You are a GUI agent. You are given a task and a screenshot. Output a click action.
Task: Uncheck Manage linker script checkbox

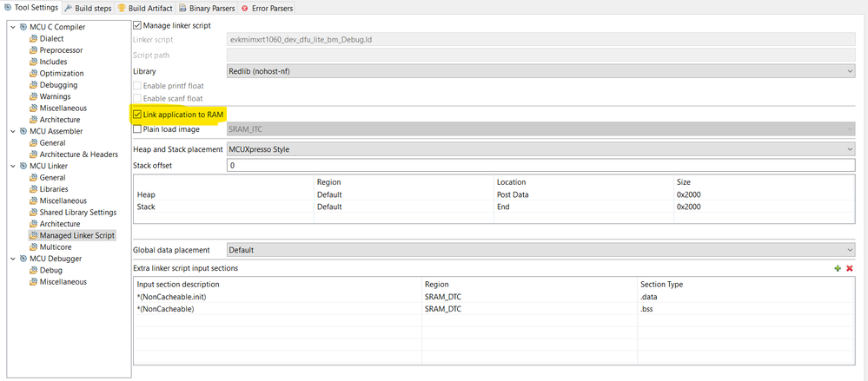pyautogui.click(x=137, y=25)
